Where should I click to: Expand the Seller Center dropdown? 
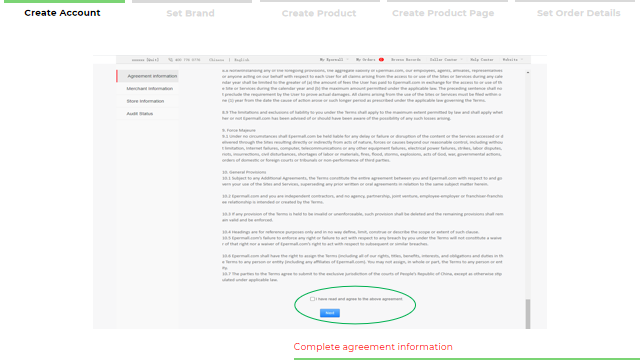click(446, 60)
